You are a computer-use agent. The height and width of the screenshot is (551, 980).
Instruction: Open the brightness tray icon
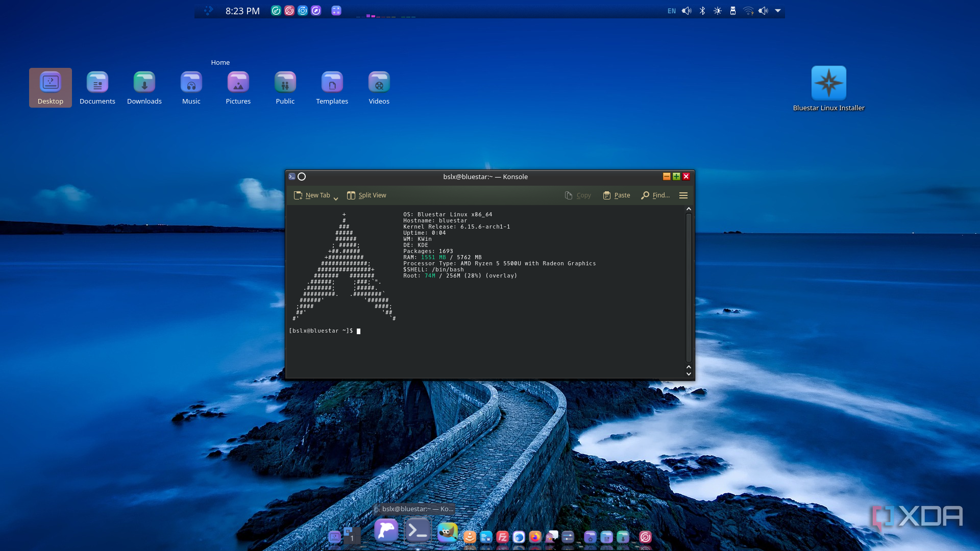tap(718, 11)
